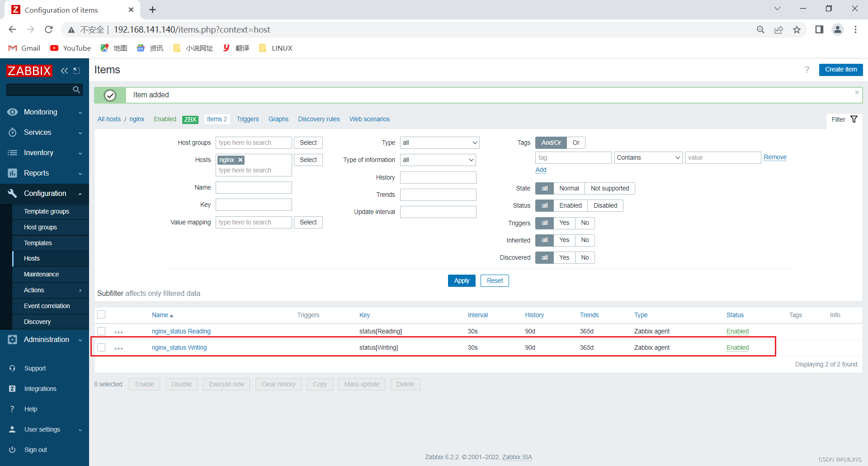Check the nginx_status Writing row checkbox
Screen dimensions: 868x466
pos(101,347)
